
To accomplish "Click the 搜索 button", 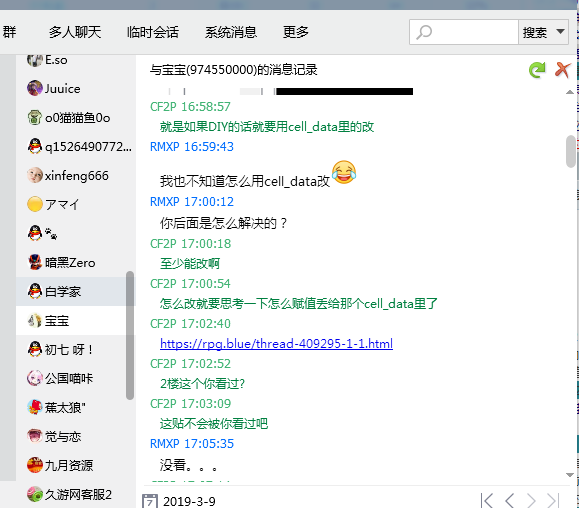I will pos(535,32).
